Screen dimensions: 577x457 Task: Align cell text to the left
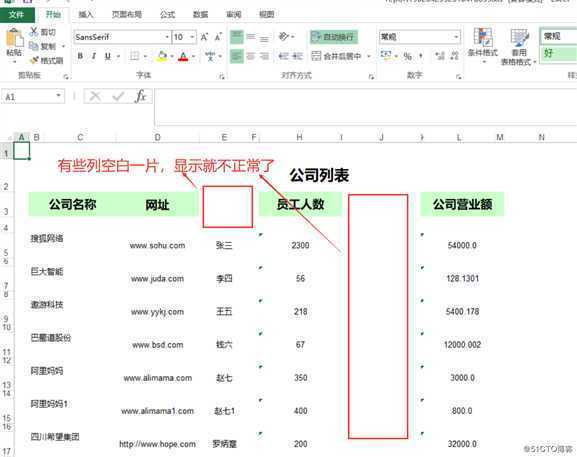237,56
